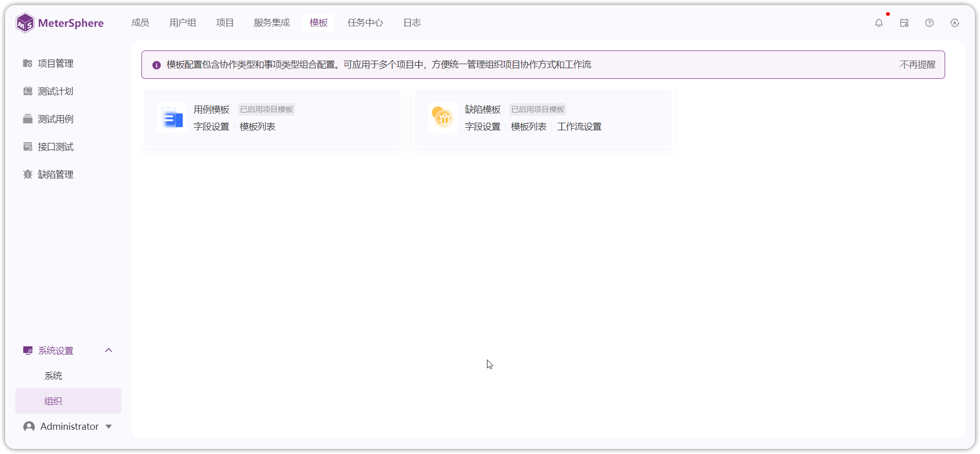Click the 接口测试 sidebar icon
Screen dimensions: 980x454
coord(28,147)
